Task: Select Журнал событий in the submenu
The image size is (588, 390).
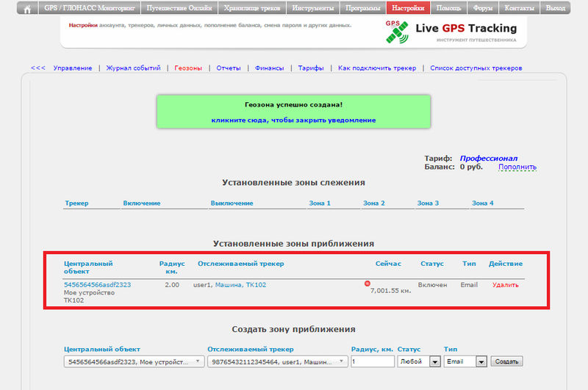Action: (x=133, y=68)
